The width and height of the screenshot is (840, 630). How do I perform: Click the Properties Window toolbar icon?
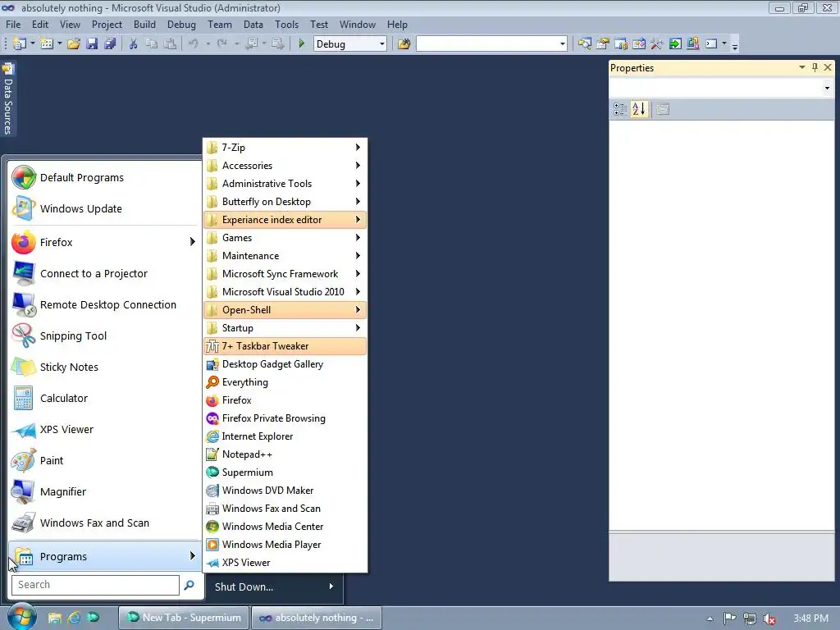[603, 44]
